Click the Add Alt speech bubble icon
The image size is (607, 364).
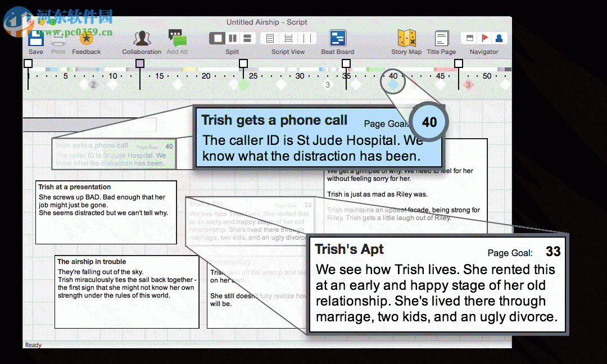177,38
